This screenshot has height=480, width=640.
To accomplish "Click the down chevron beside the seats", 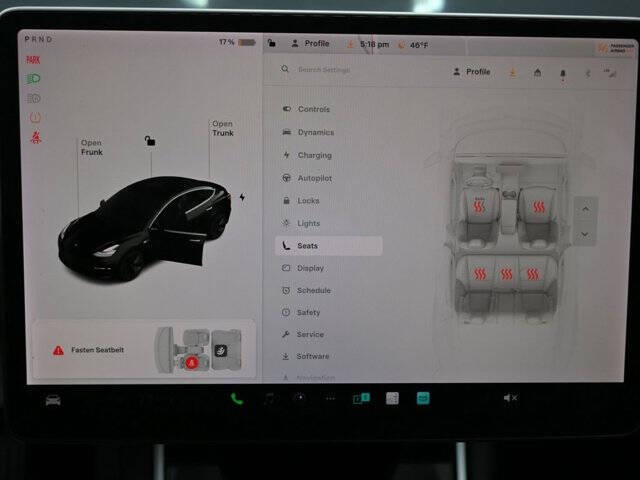I will click(x=585, y=234).
